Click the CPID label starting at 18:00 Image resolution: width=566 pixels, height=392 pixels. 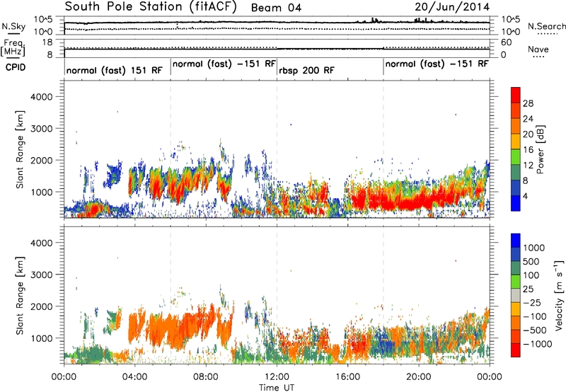pos(437,64)
